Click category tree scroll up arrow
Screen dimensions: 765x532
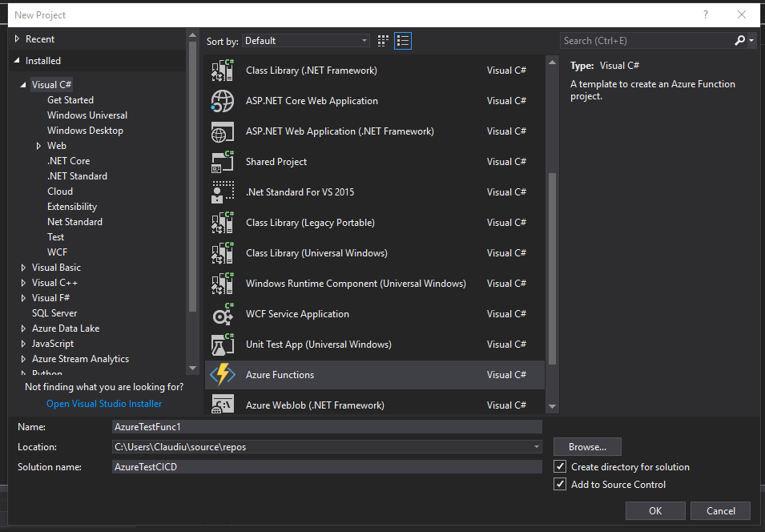192,35
